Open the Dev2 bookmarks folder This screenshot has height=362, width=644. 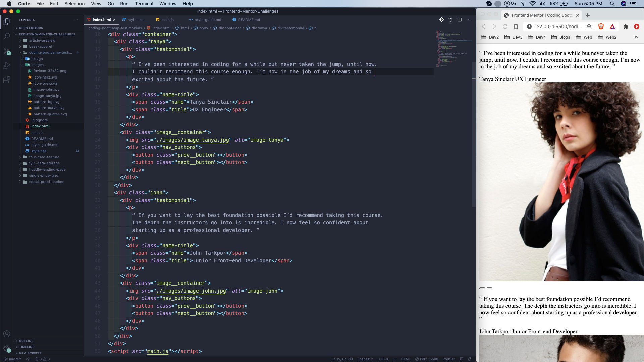pyautogui.click(x=490, y=37)
